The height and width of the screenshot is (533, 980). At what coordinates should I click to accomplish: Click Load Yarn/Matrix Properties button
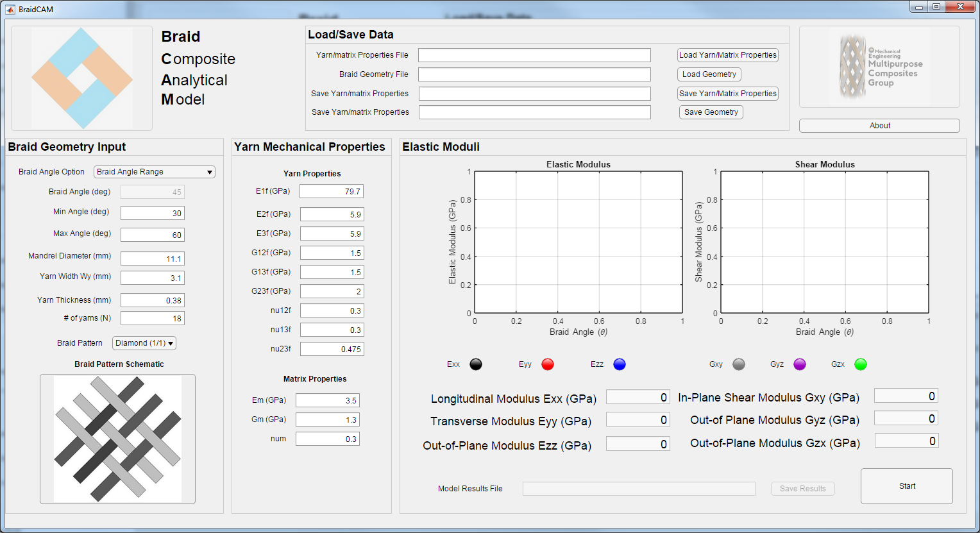tap(728, 55)
